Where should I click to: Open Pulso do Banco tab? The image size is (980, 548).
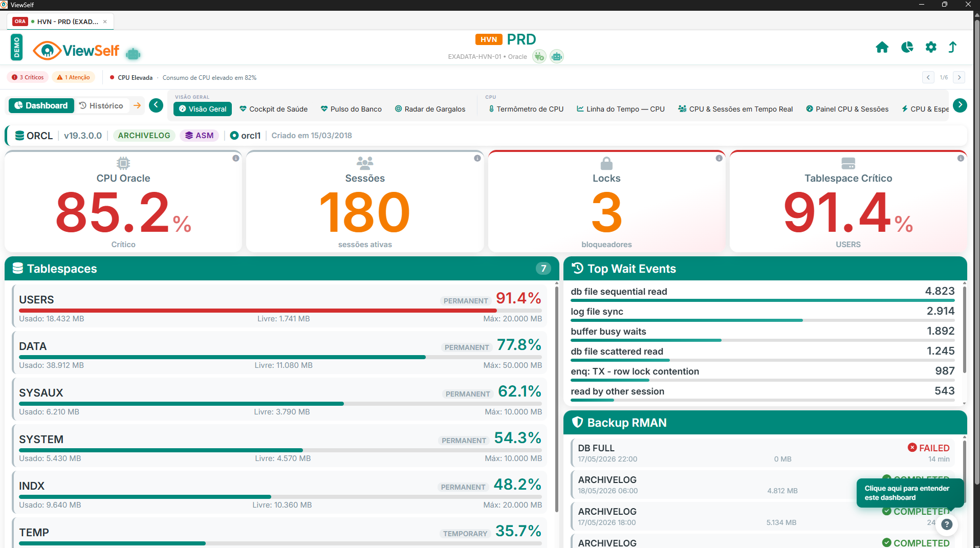[351, 109]
